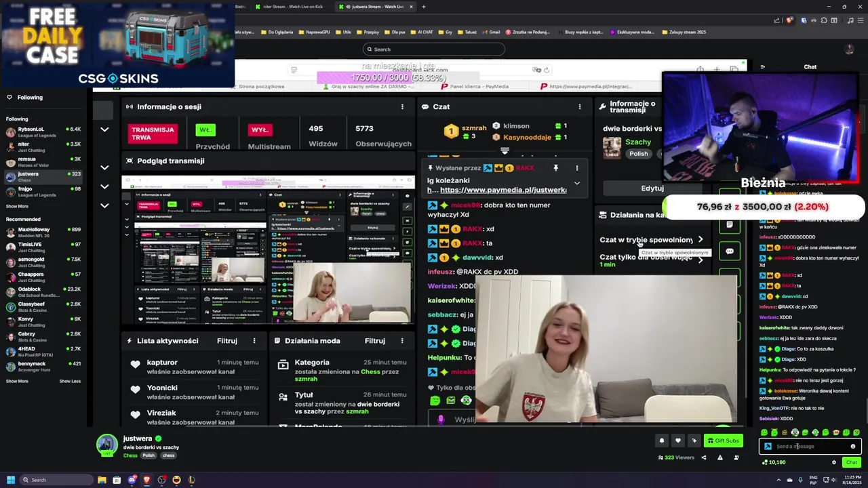Click the notification bell below the stream

[662, 441]
